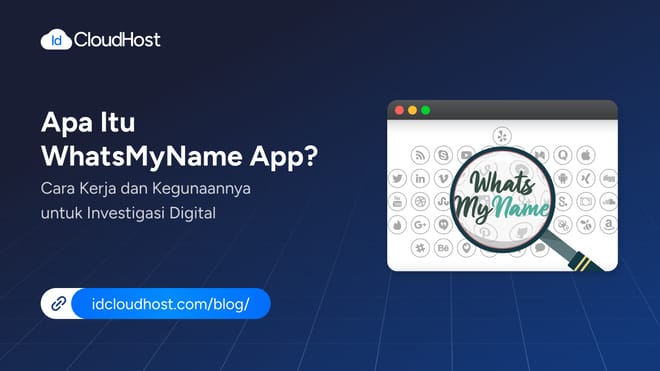This screenshot has width=660, height=371.
Task: Click the yellow minimize window dot
Action: 412,110
